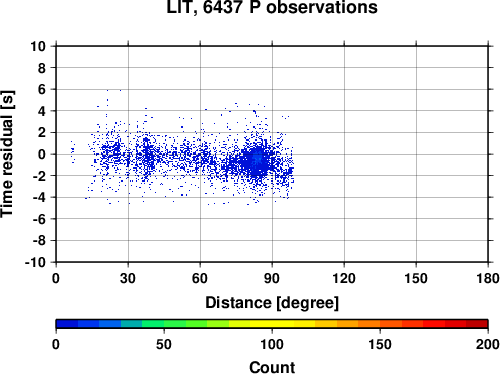Click the 'Distance [degree]' x-axis label
This screenshot has width=500, height=374.
pyautogui.click(x=272, y=303)
